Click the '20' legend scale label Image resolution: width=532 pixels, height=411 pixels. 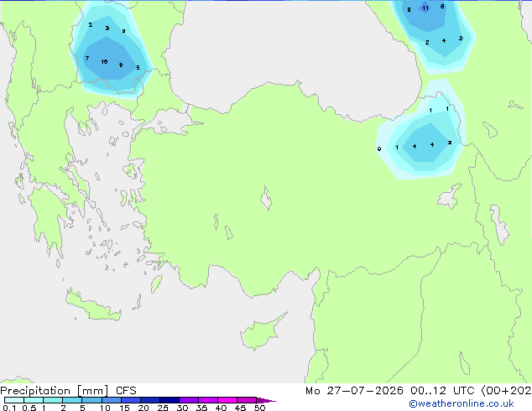[x=143, y=408]
